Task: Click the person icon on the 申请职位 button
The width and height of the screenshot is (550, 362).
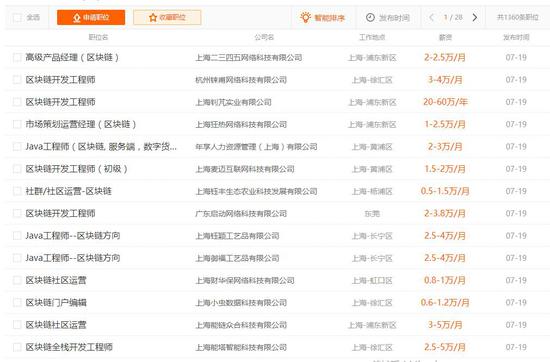Action: click(77, 18)
